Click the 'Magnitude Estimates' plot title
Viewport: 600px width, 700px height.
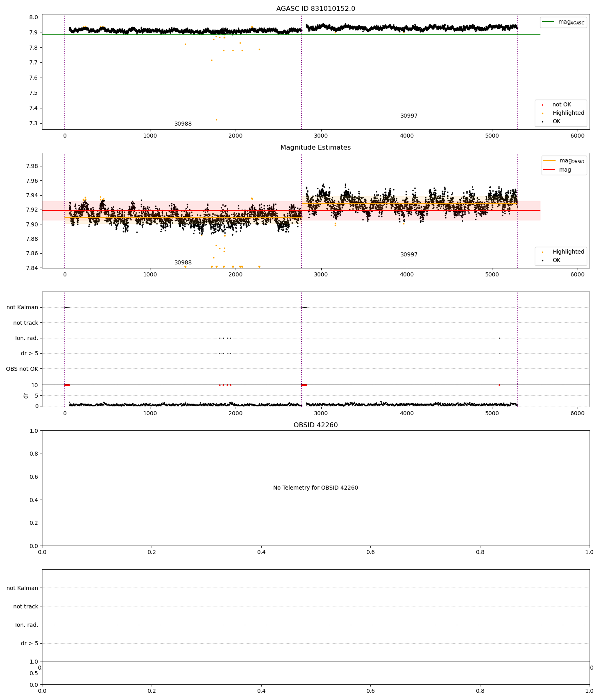[x=316, y=148]
